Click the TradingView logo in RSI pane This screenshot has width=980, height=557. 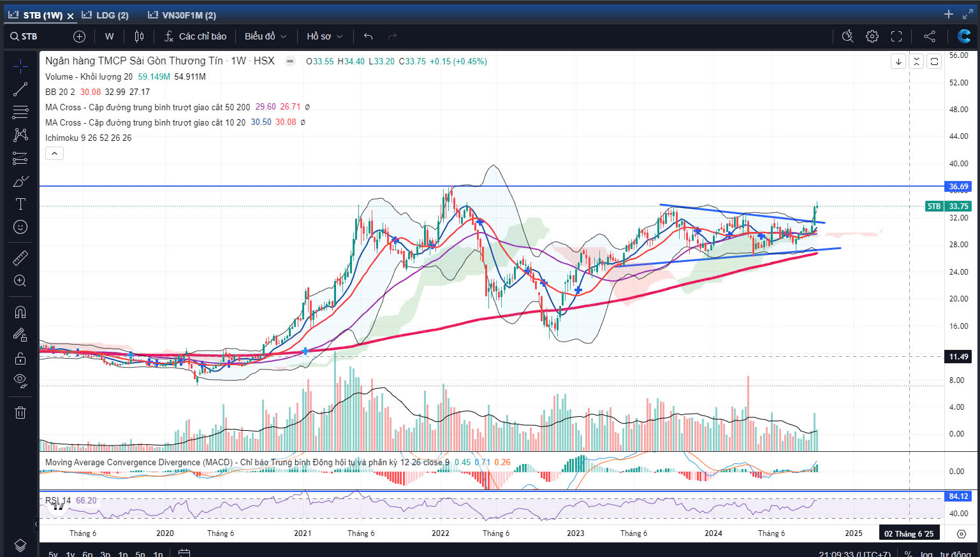tap(58, 506)
